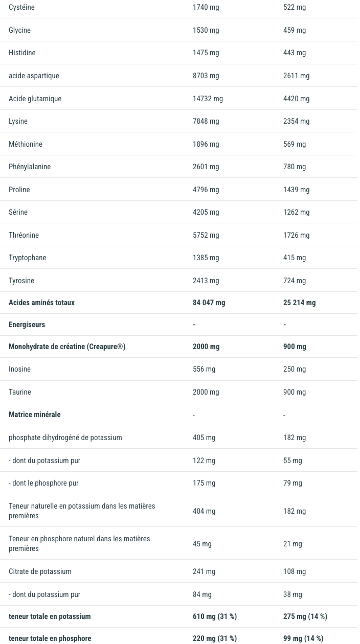Click the Citrate de potassium label
The image size is (360, 644).
40,571
